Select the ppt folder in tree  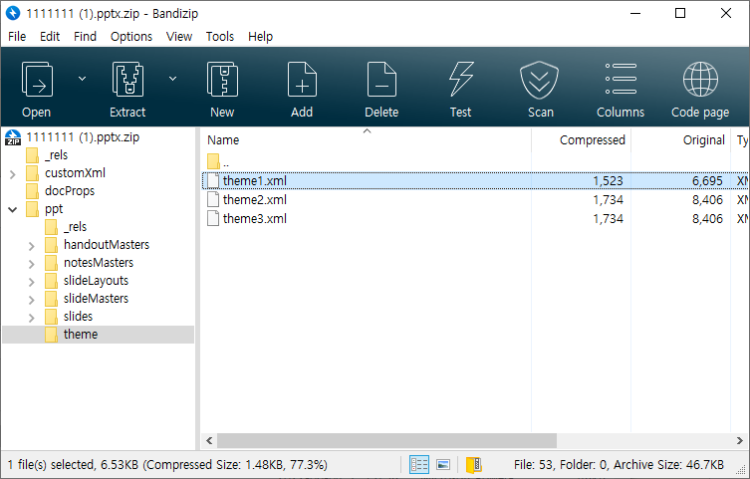click(x=54, y=209)
